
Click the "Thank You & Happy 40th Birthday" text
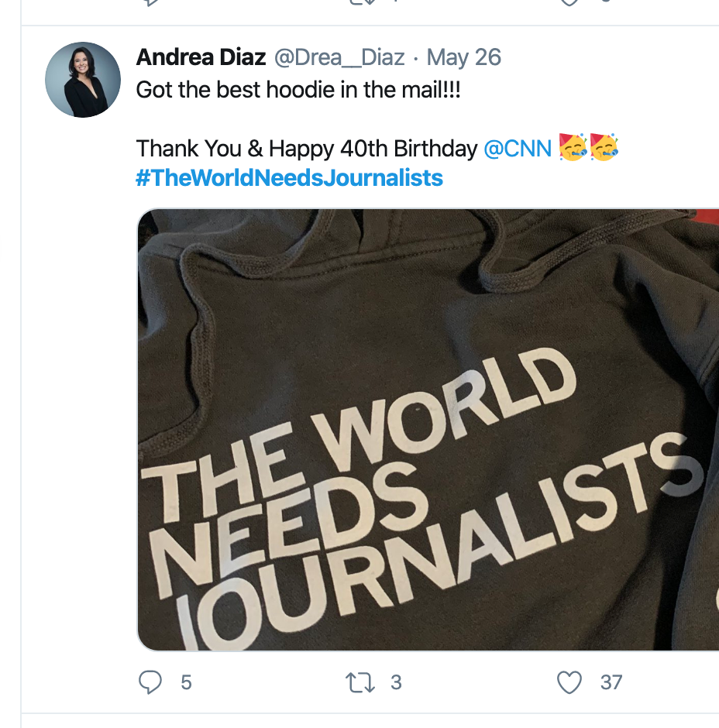pyautogui.click(x=307, y=149)
